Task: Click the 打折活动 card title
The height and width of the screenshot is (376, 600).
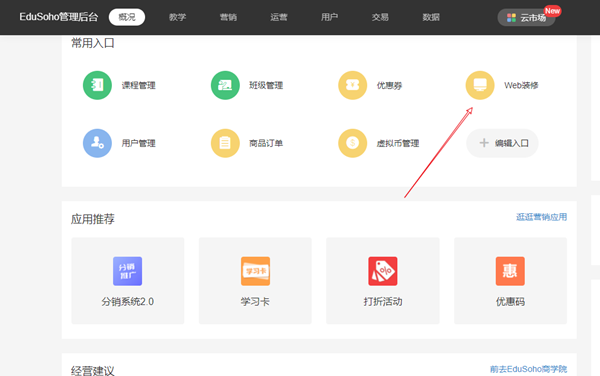Action: click(x=383, y=302)
